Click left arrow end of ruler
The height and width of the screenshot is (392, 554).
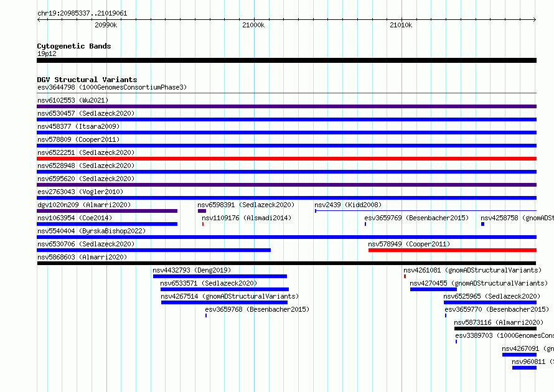click(x=39, y=19)
